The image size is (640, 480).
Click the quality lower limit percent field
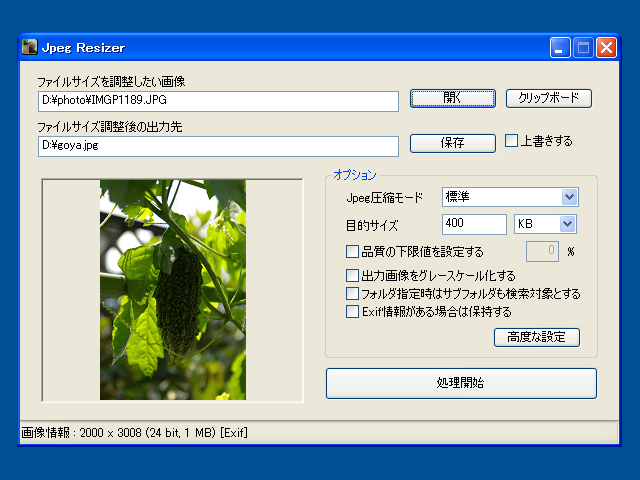point(542,251)
